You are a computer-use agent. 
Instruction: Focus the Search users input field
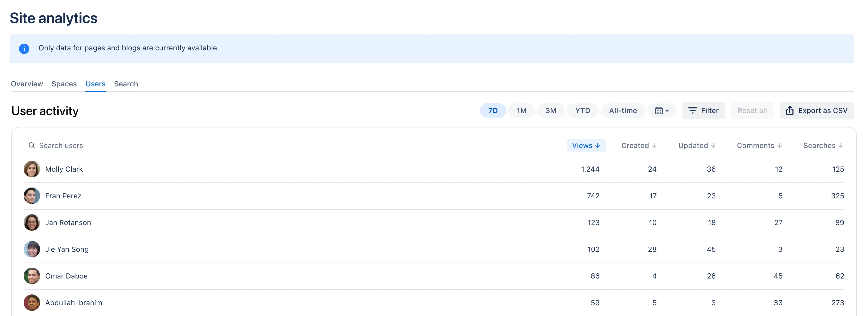(61, 145)
